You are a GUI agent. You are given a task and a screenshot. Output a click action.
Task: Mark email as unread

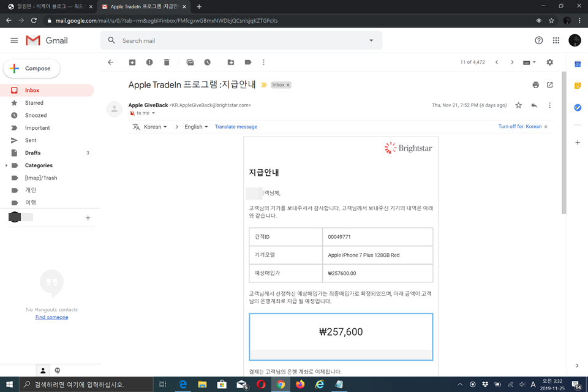190,62
